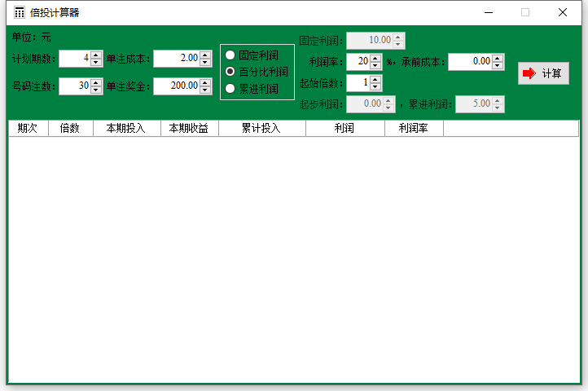Click the 期次 column header
588x391 pixels.
(29, 129)
